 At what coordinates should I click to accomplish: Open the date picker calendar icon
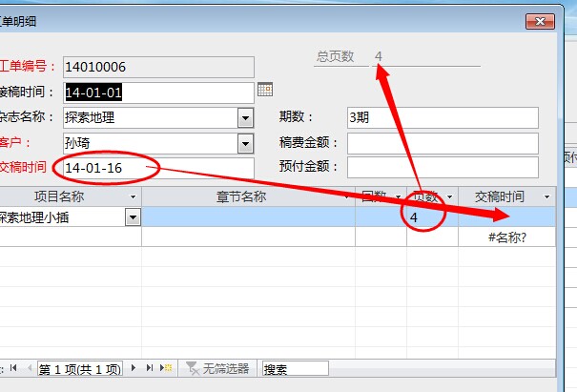[x=265, y=91]
